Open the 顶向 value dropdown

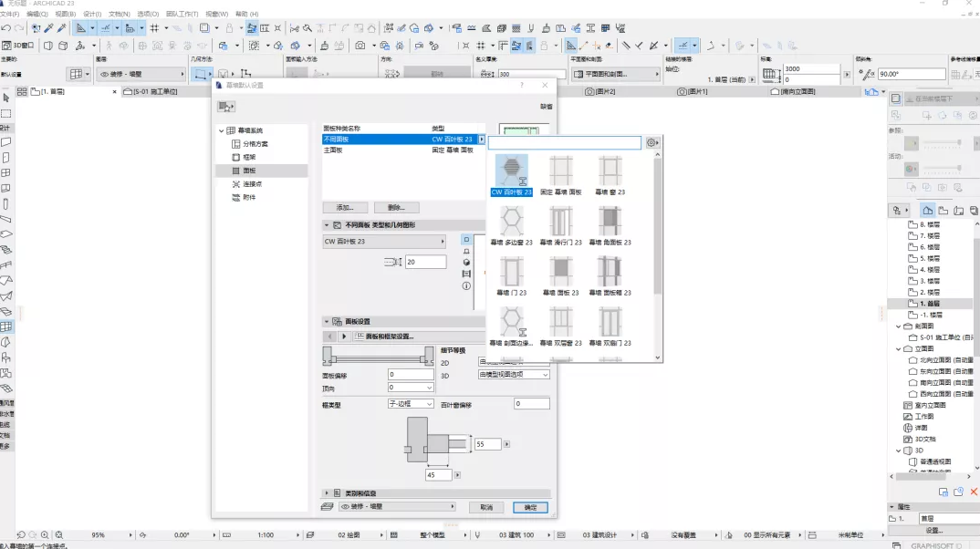pyautogui.click(x=411, y=388)
